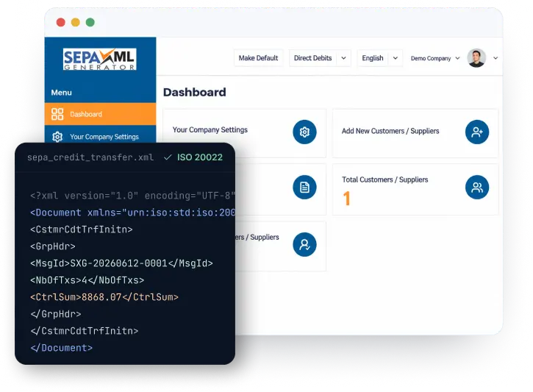Click the user profile avatar
The image size is (533, 392).
[476, 58]
